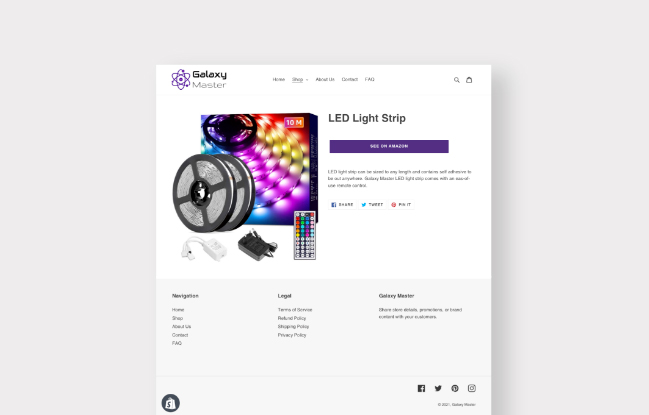The height and width of the screenshot is (415, 649).
Task: Go to Home in the header menu
Action: (279, 79)
